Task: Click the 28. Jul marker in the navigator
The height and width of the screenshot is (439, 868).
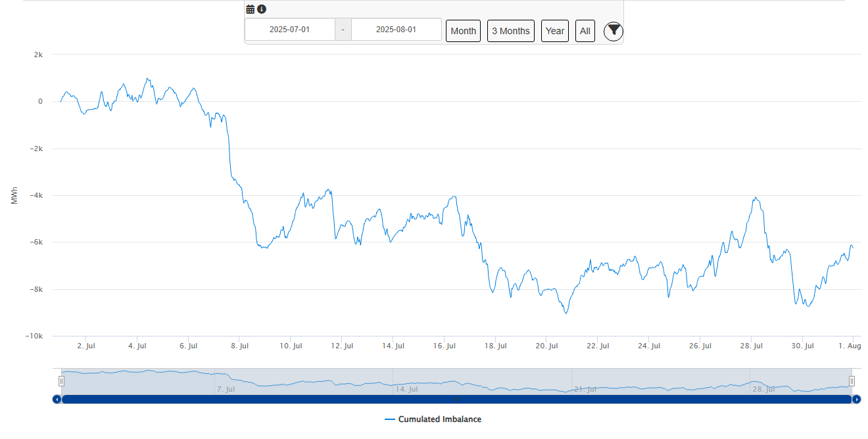Action: click(x=762, y=389)
